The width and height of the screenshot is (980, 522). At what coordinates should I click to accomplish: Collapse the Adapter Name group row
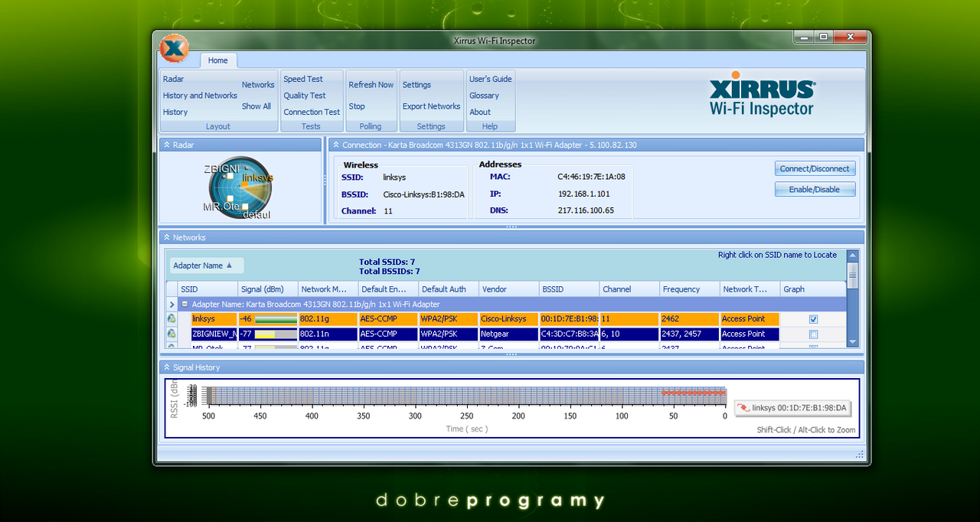coord(185,305)
